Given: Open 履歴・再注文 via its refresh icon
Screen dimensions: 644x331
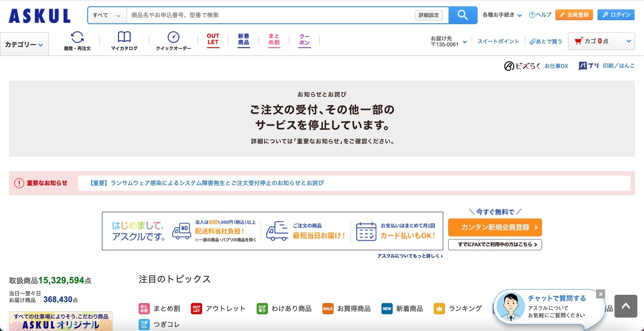Looking at the screenshot, I should 77,38.
